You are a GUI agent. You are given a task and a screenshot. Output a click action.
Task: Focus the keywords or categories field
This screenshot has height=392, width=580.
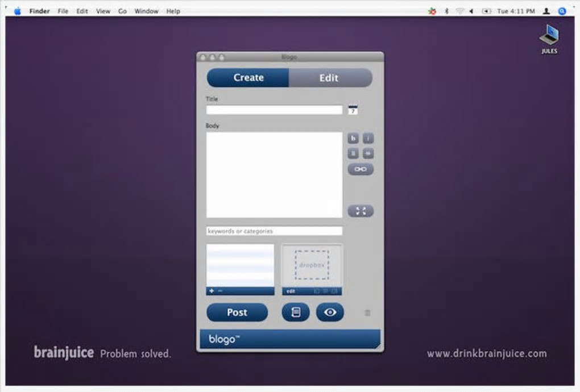coord(274,231)
